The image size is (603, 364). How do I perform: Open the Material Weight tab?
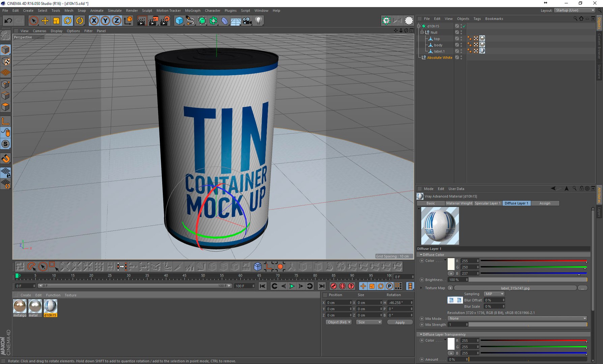(459, 203)
